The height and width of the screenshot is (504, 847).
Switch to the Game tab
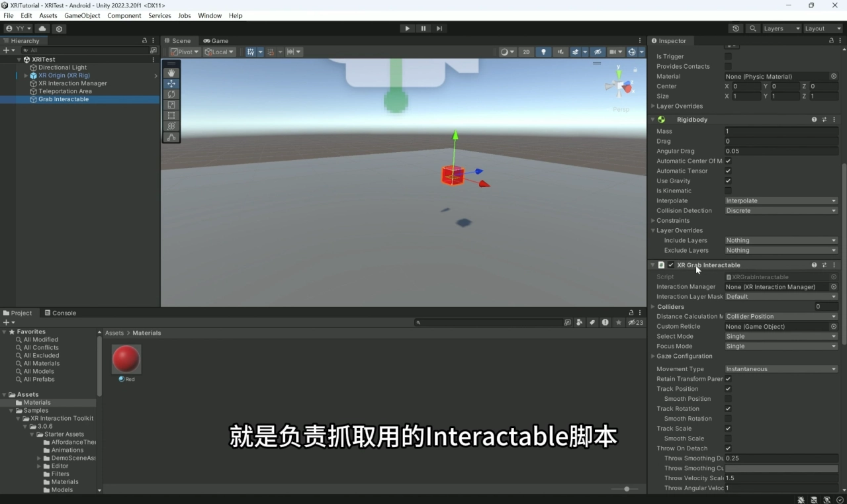click(216, 40)
